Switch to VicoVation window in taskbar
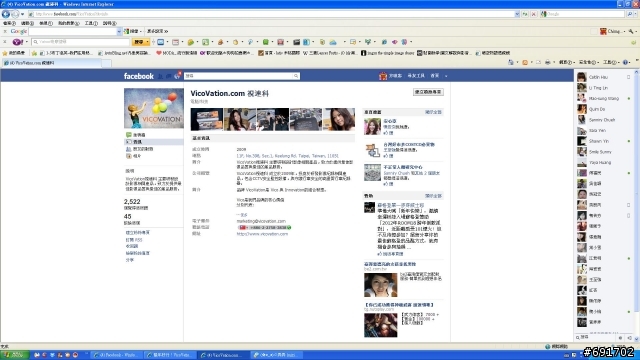 pyautogui.click(x=222, y=355)
